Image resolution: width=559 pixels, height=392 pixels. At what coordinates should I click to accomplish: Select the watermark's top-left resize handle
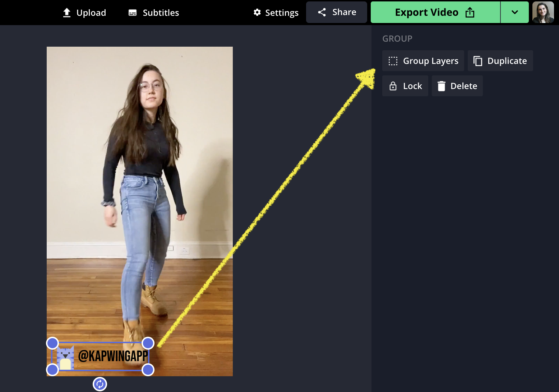[52, 343]
